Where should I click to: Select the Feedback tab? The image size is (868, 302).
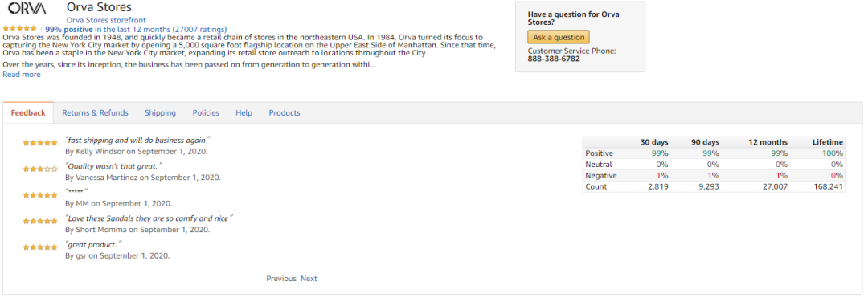pyautogui.click(x=28, y=112)
